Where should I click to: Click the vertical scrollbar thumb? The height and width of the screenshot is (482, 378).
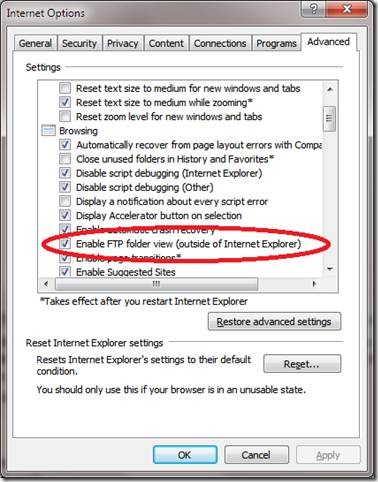click(x=330, y=119)
